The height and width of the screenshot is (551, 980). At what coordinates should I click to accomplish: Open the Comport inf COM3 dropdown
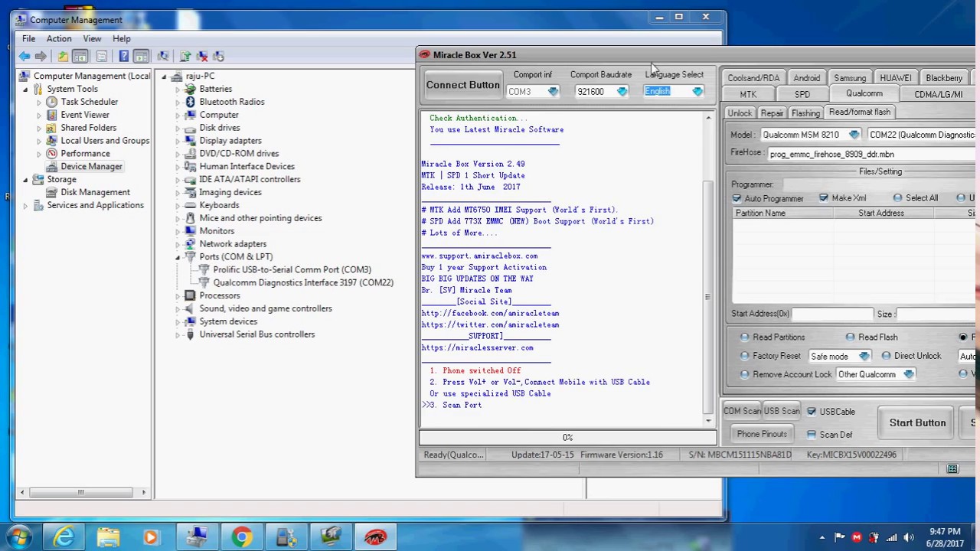532,92
